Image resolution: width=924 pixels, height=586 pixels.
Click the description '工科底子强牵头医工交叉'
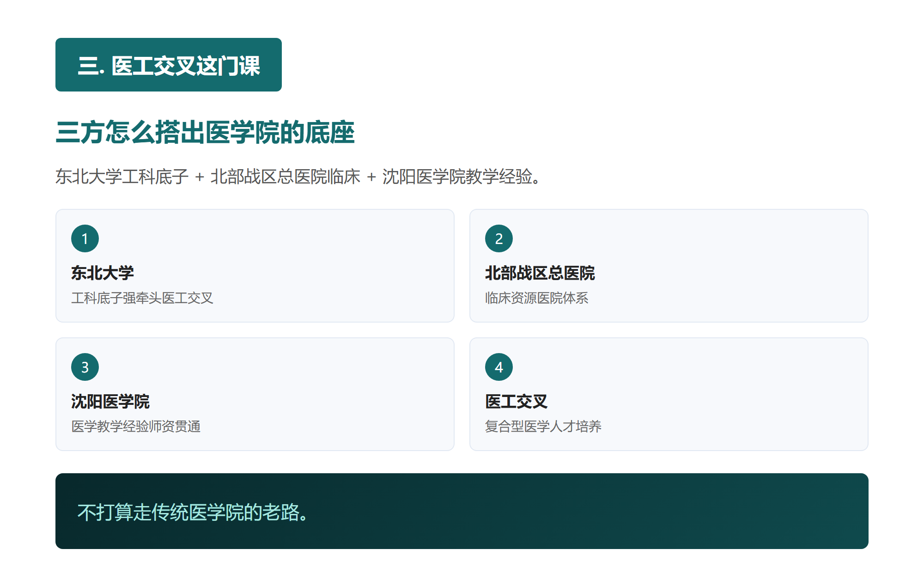142,298
